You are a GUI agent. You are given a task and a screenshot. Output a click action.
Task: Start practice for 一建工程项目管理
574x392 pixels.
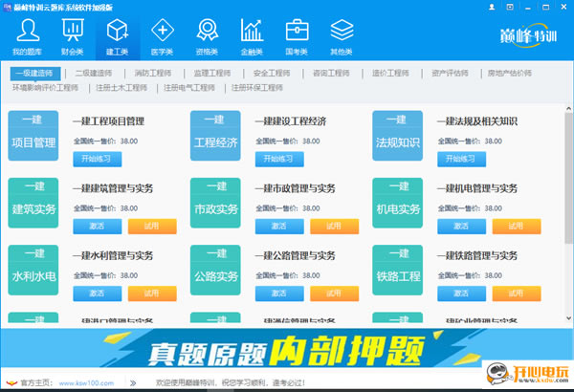pyautogui.click(x=98, y=160)
